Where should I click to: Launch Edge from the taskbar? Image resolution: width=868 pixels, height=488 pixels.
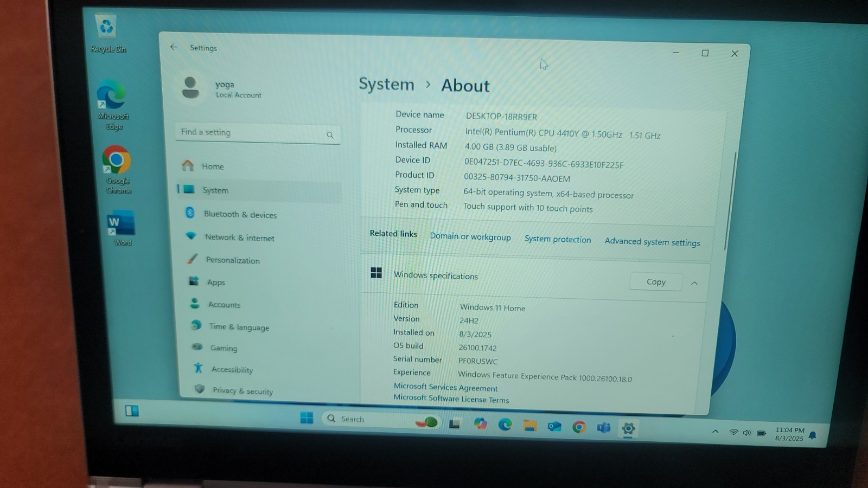505,425
